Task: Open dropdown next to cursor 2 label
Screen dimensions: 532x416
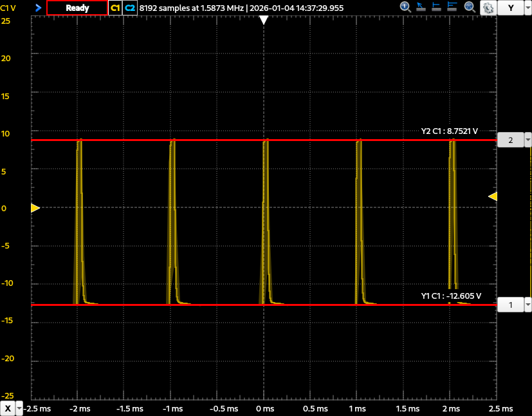Action: (527, 140)
